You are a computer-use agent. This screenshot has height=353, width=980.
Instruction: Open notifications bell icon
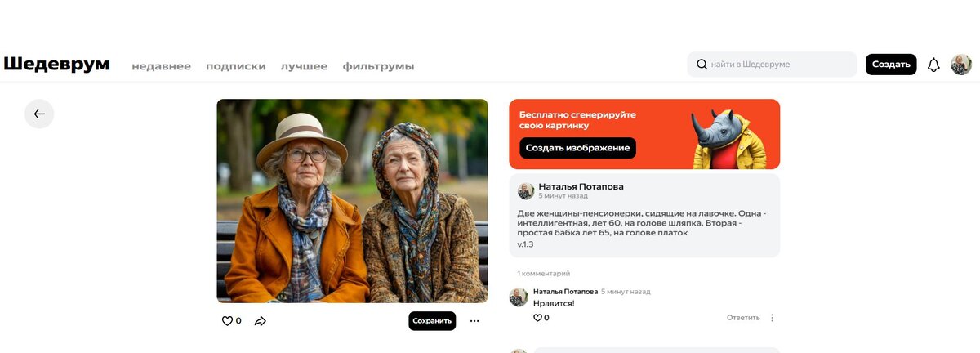(x=933, y=65)
